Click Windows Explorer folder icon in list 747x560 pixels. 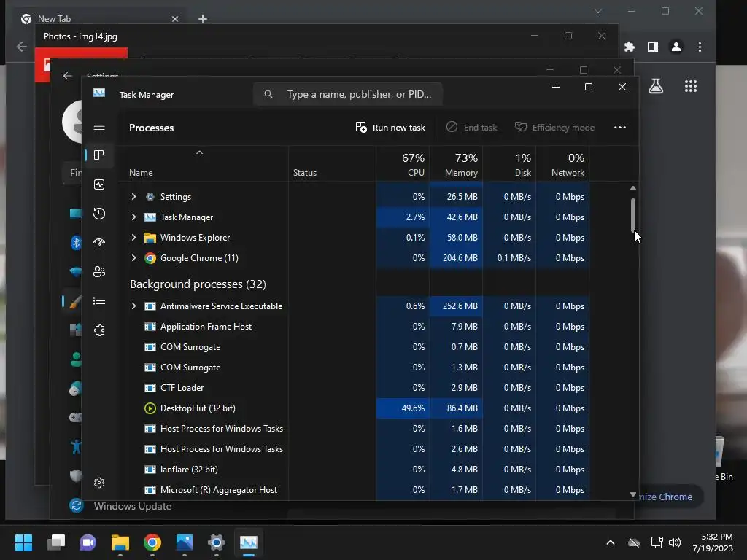[x=150, y=238]
